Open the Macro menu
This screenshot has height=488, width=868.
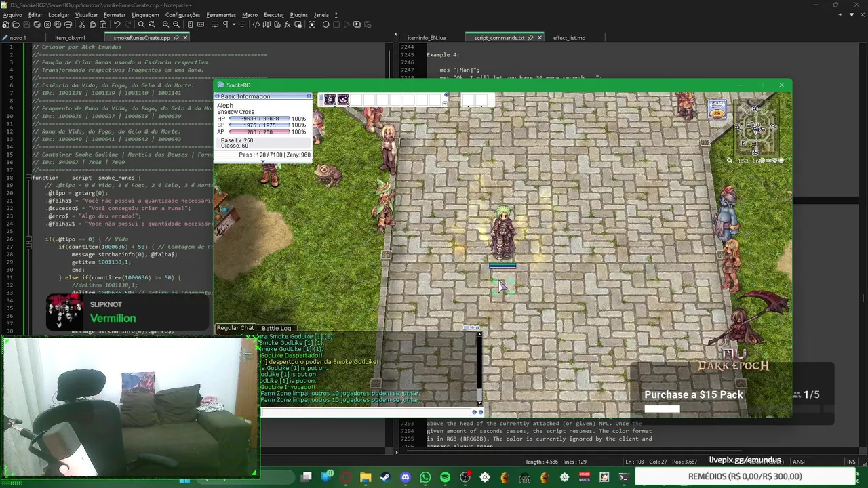(x=250, y=14)
